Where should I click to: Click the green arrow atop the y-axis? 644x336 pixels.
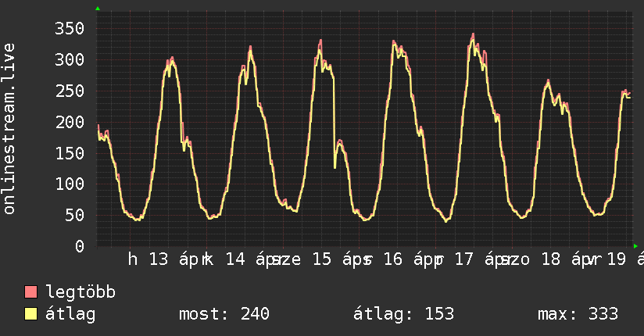coord(98,9)
